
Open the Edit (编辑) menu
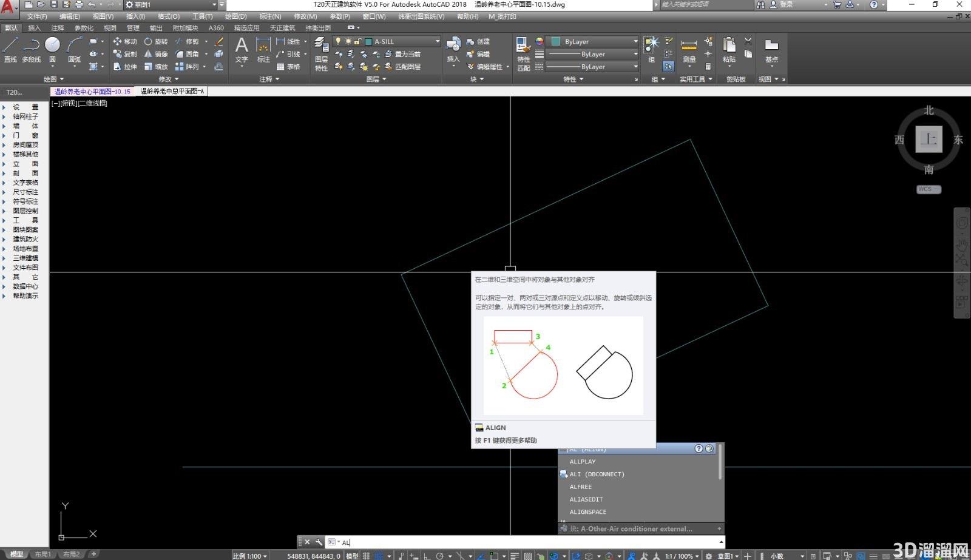(x=70, y=16)
